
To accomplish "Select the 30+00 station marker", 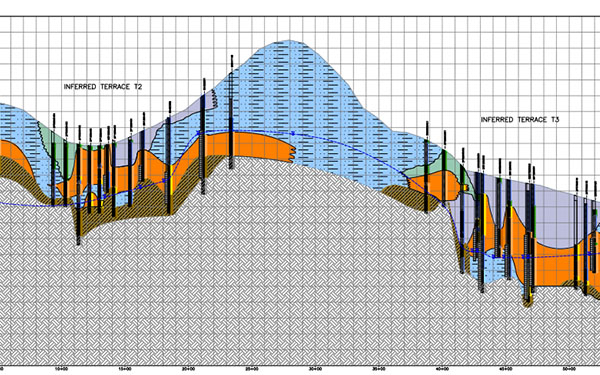I will [x=315, y=369].
